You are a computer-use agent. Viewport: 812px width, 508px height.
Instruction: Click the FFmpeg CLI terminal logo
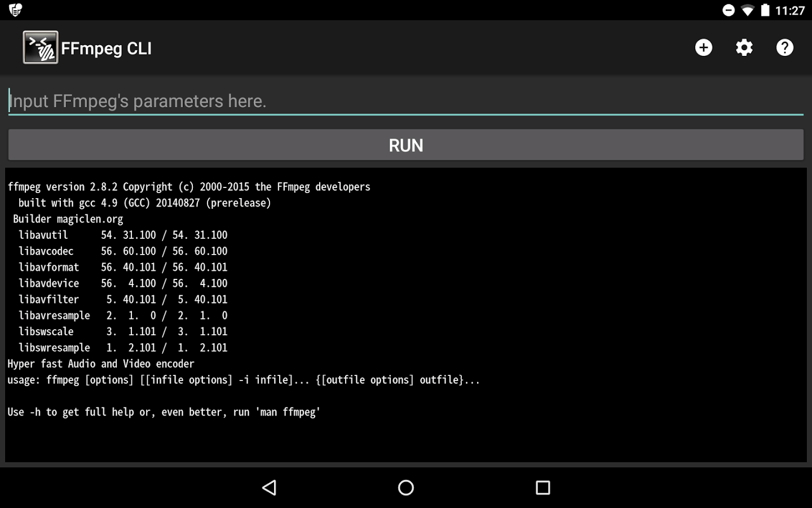(x=40, y=47)
